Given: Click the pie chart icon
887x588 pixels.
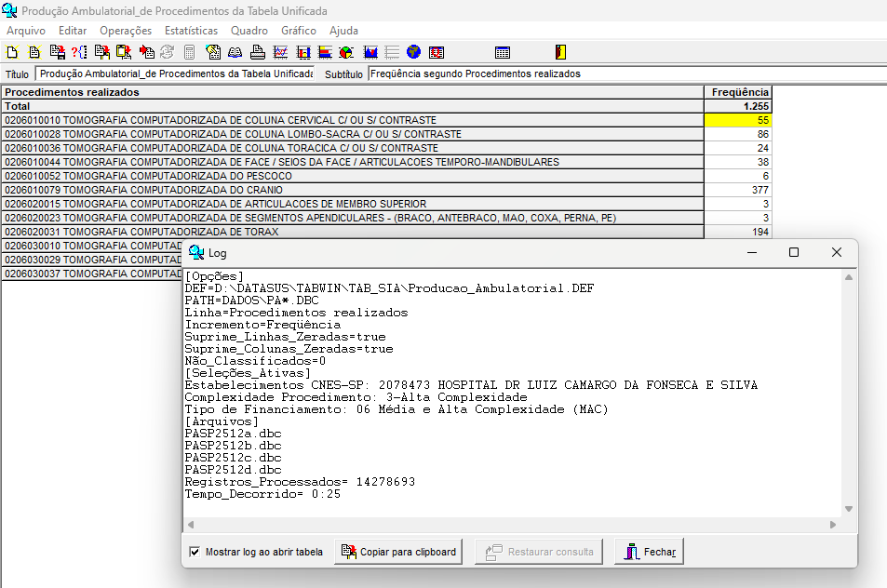Looking at the screenshot, I should [x=347, y=53].
